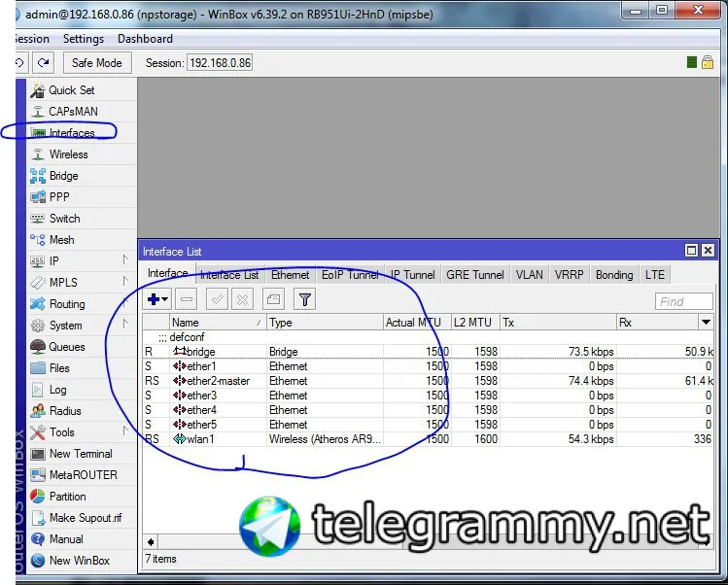The image size is (728, 585).
Task: Sort by the Name column header
Action: [x=218, y=323]
